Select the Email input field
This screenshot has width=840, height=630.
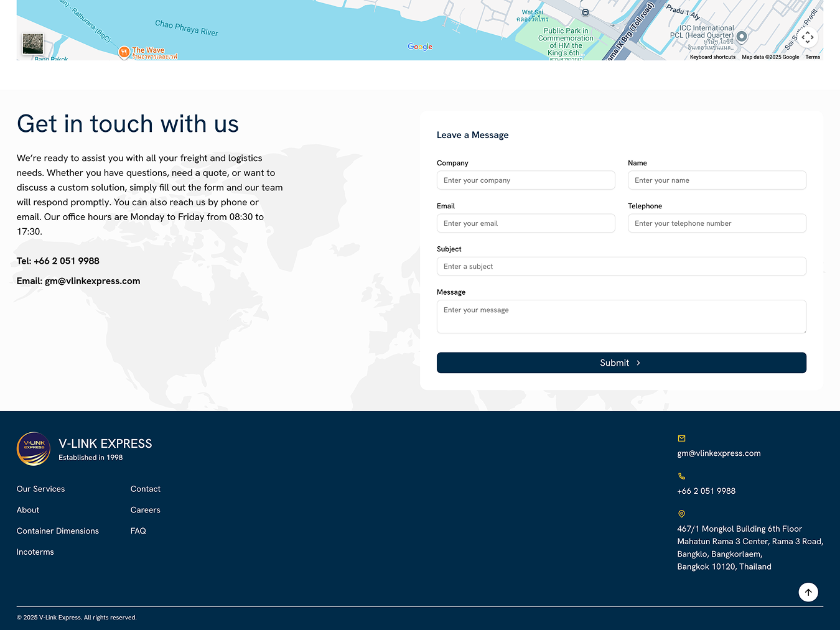(x=526, y=223)
